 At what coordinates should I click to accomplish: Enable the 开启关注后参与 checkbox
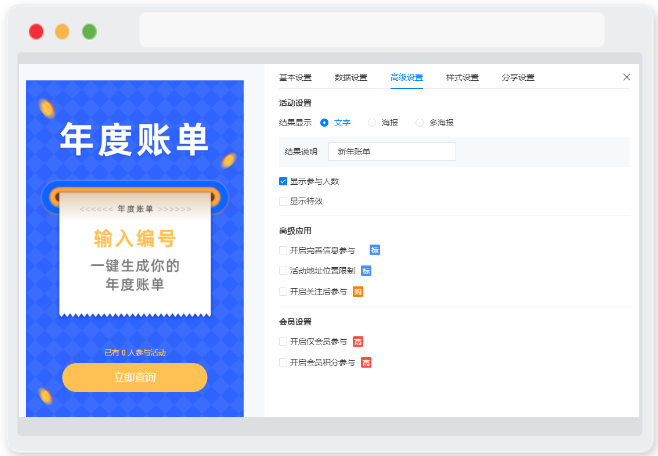[283, 291]
